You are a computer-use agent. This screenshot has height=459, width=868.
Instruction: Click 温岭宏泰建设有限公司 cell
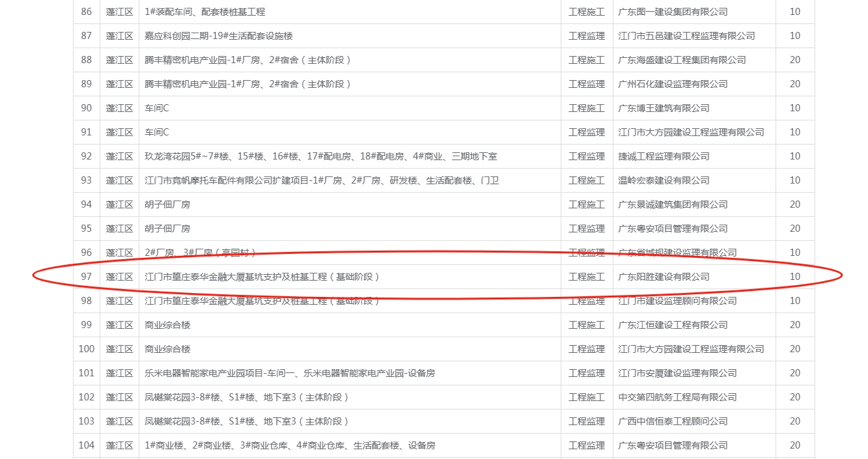point(664,180)
